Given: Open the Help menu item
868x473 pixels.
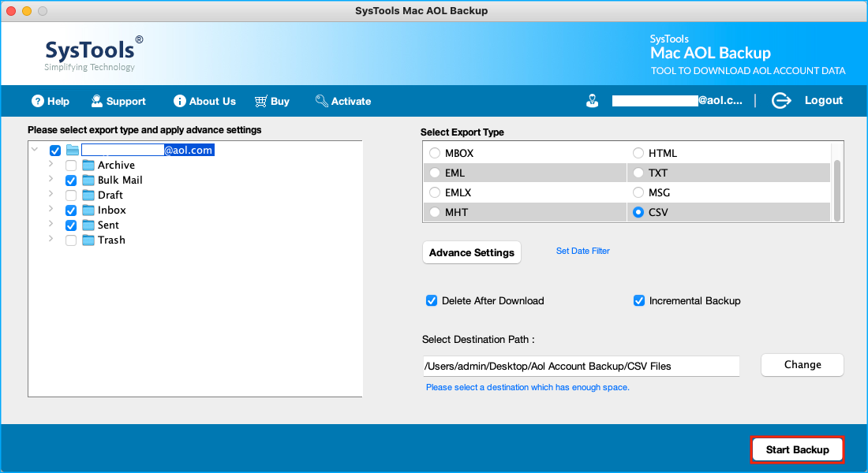Looking at the screenshot, I should [51, 101].
